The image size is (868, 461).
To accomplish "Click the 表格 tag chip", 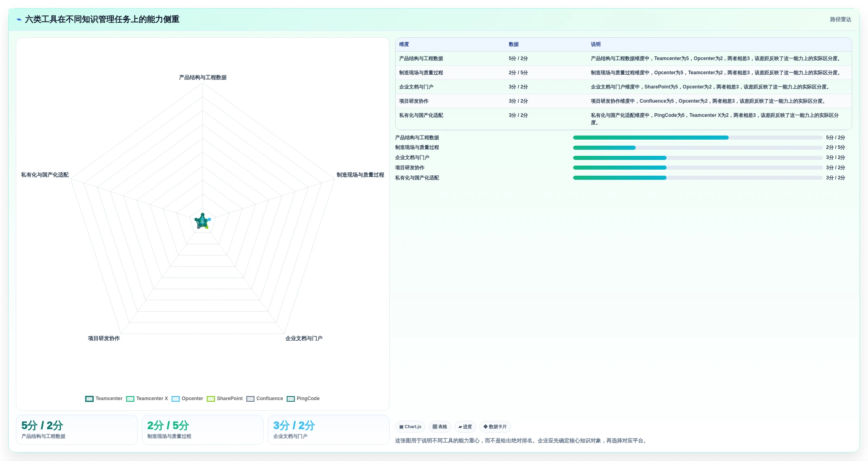I will pyautogui.click(x=440, y=427).
